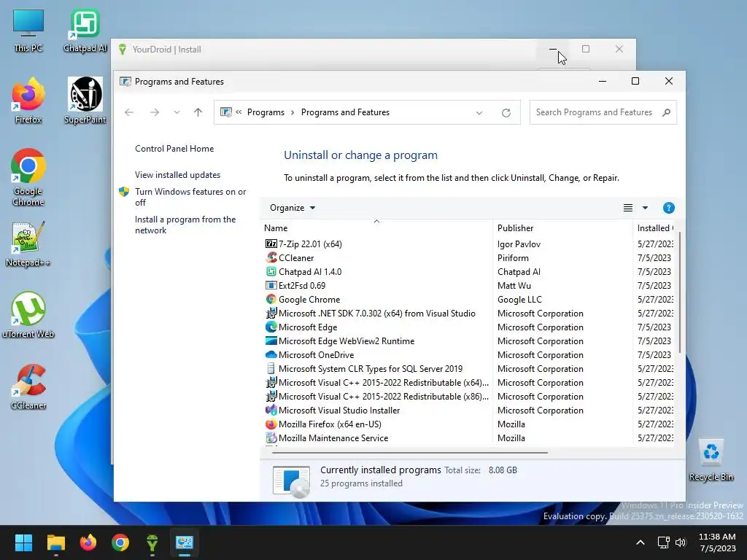747x560 pixels.
Task: Show hidden system tray icons
Action: 640,542
